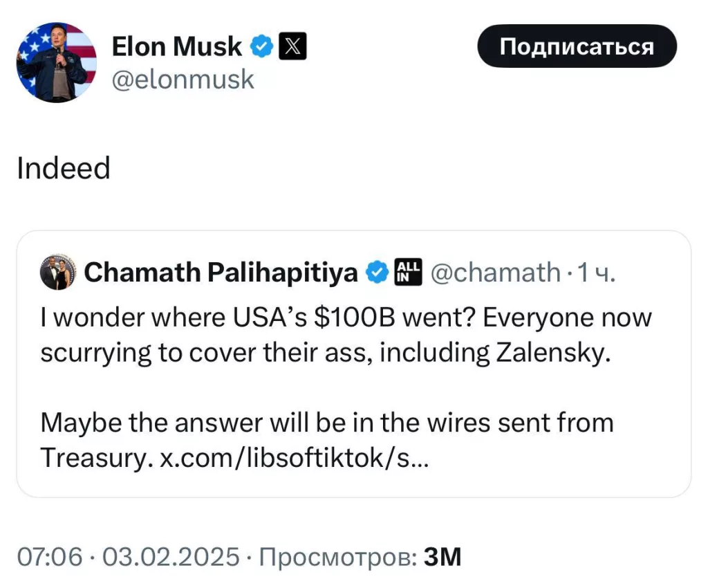Click the @elonmusk handle
708x588 pixels.
coord(183,79)
